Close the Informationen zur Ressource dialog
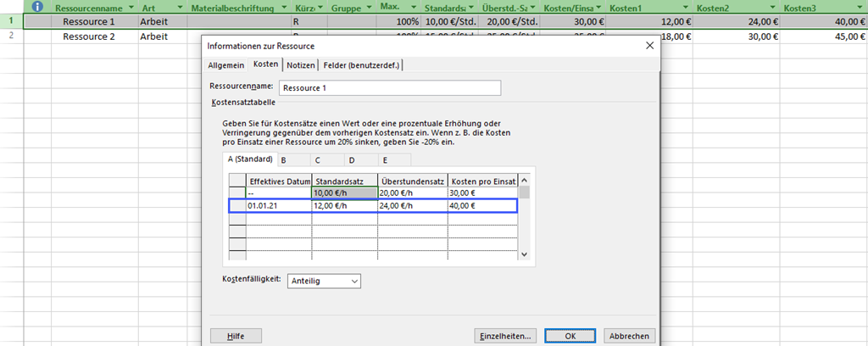 pyautogui.click(x=649, y=45)
